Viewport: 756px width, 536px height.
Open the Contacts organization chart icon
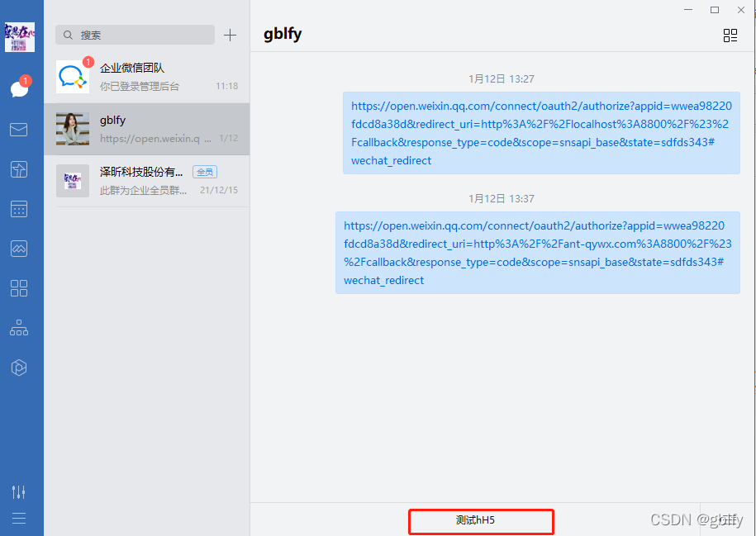[19, 328]
